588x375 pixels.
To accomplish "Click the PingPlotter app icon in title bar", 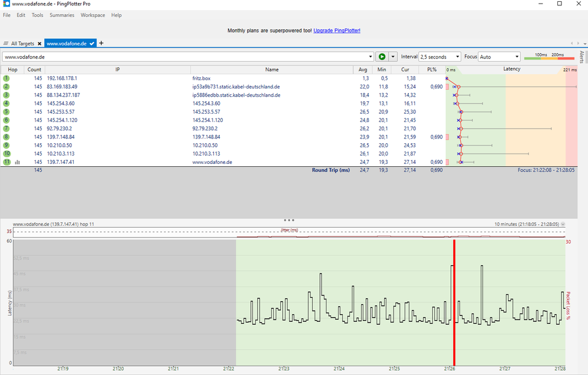I will click(6, 4).
